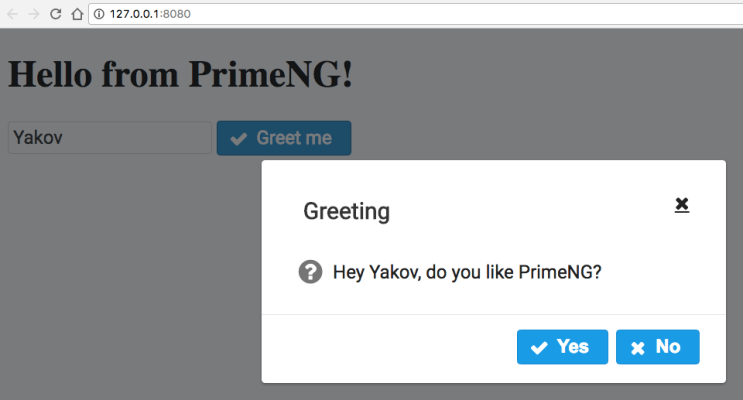Click the question mark icon in dialog
The width and height of the screenshot is (743, 400).
310,271
